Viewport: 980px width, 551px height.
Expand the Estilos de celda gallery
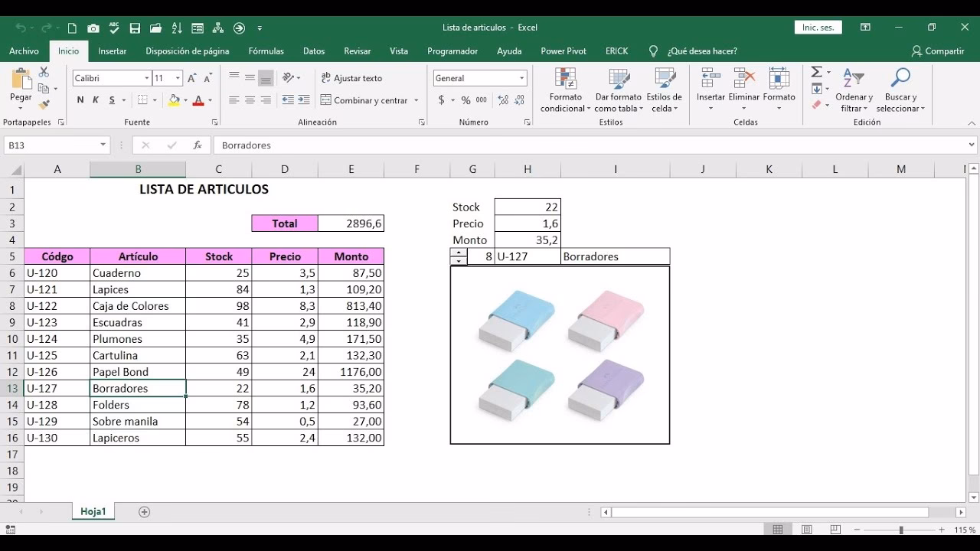point(665,89)
